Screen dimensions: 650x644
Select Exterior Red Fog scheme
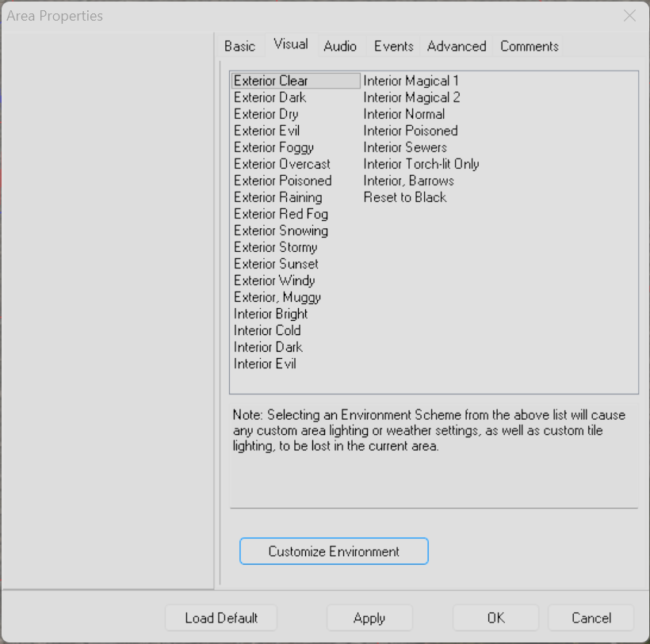click(x=281, y=214)
